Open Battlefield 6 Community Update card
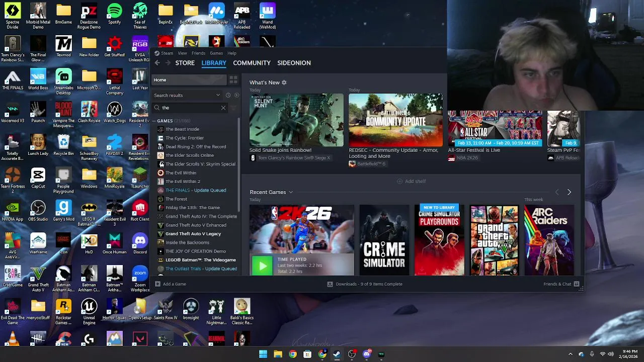 (395, 120)
